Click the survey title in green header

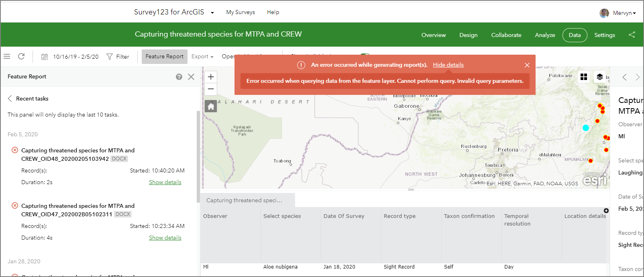click(x=218, y=34)
